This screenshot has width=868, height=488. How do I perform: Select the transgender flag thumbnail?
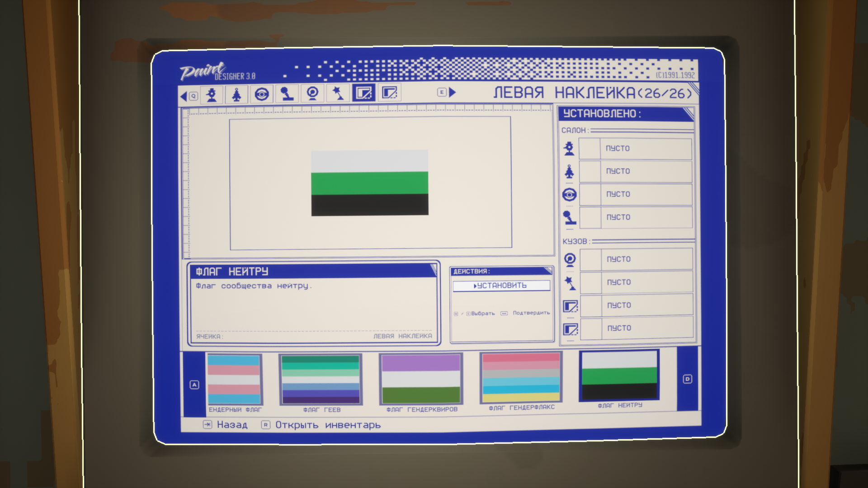click(x=234, y=380)
